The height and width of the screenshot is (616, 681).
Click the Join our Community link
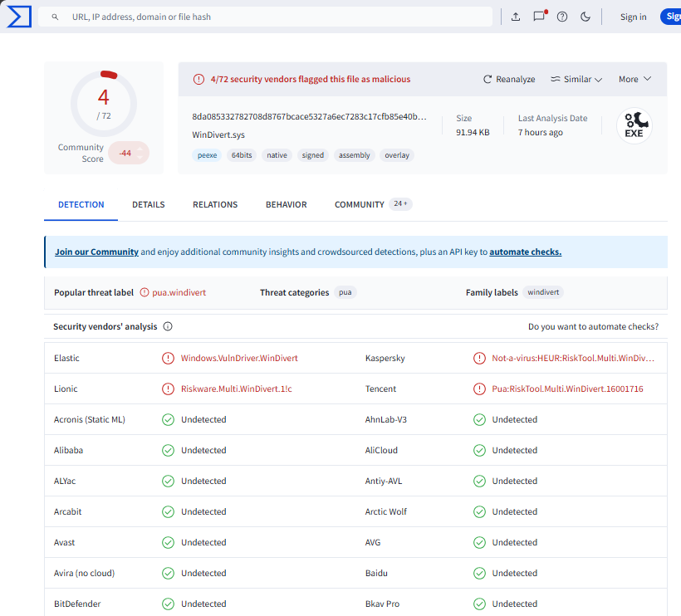(96, 252)
